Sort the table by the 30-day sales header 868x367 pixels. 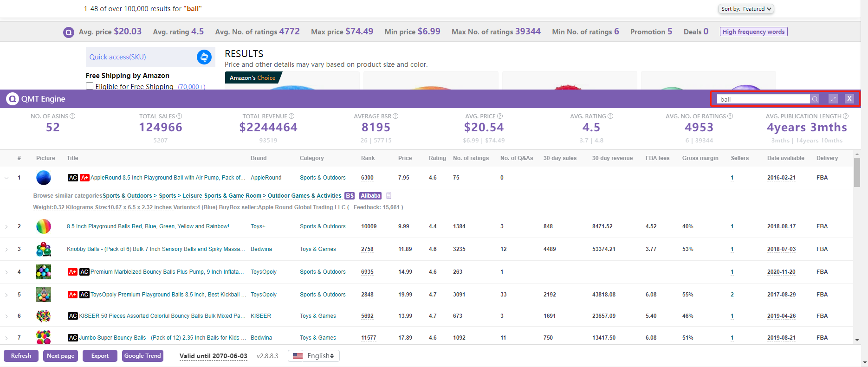560,158
